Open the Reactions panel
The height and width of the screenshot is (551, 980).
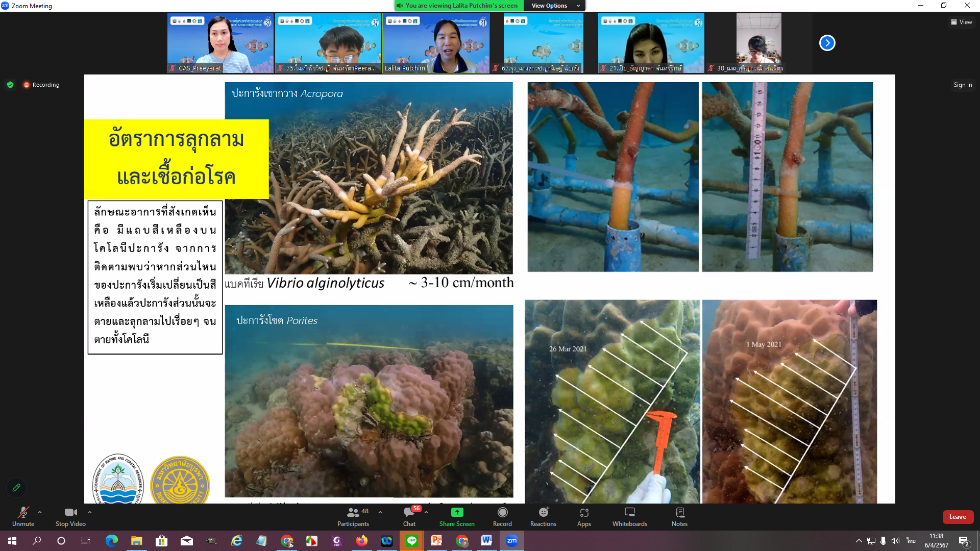543,516
